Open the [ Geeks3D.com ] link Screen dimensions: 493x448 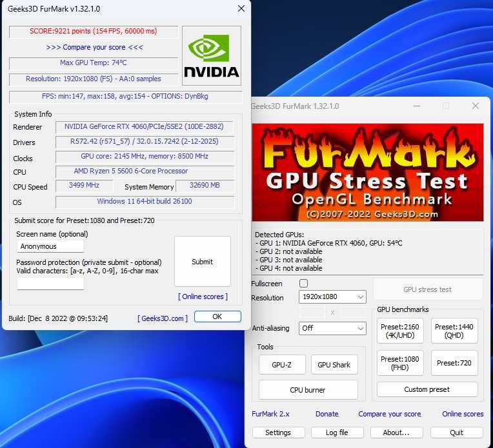pyautogui.click(x=163, y=318)
